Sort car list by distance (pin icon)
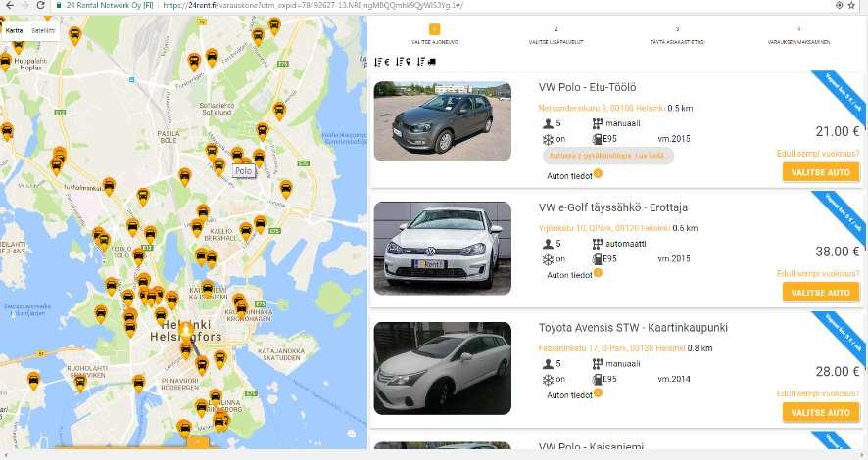The width and height of the screenshot is (868, 460). (x=403, y=62)
